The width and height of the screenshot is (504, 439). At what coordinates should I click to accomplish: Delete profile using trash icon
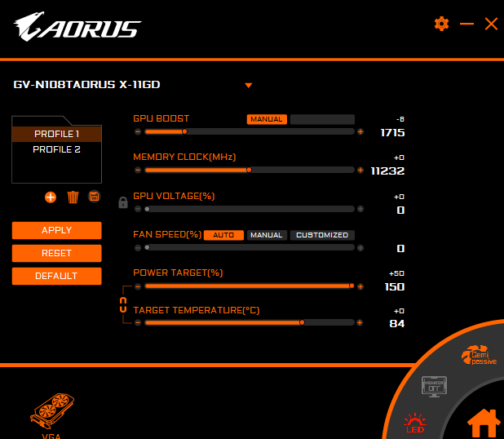tap(73, 197)
